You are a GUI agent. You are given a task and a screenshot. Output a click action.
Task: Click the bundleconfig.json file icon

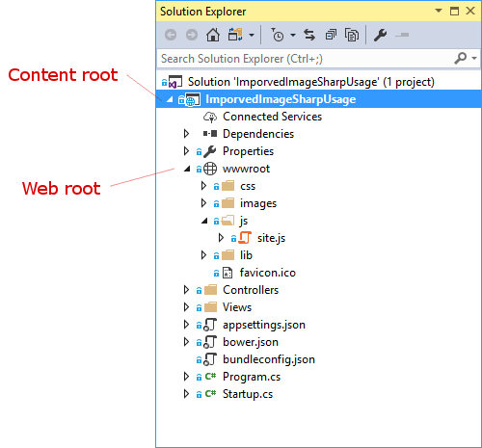[x=210, y=359]
